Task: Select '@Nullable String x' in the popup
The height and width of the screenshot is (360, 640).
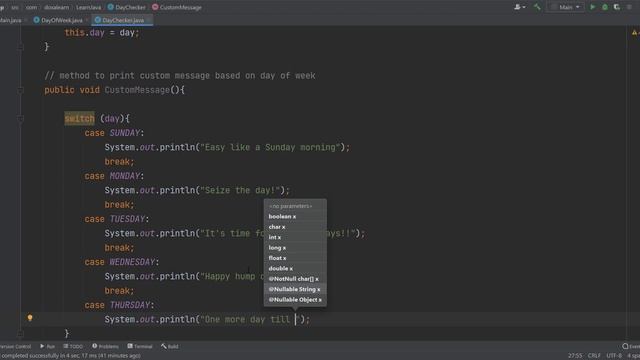Action: point(295,289)
